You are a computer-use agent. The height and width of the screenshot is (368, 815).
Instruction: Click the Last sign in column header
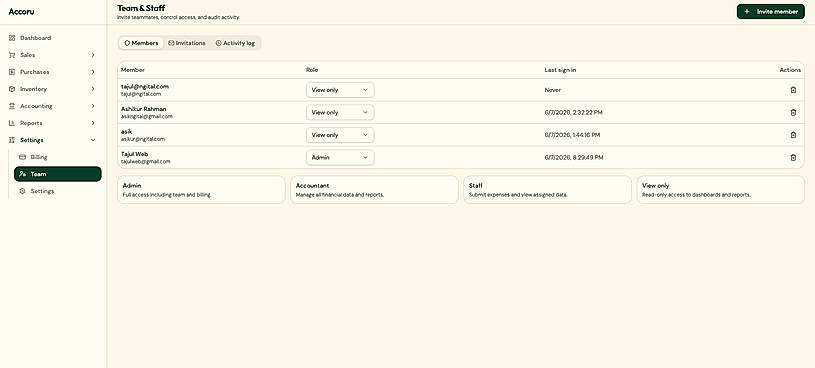(x=560, y=70)
